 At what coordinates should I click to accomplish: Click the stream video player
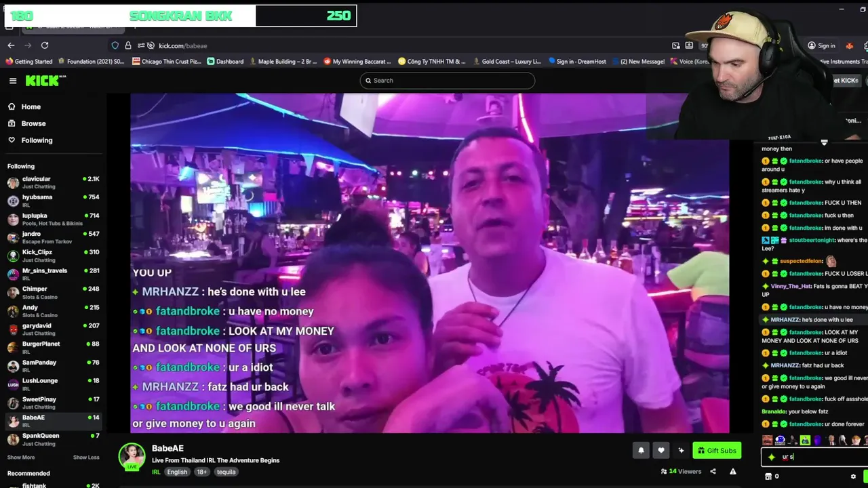coord(429,263)
